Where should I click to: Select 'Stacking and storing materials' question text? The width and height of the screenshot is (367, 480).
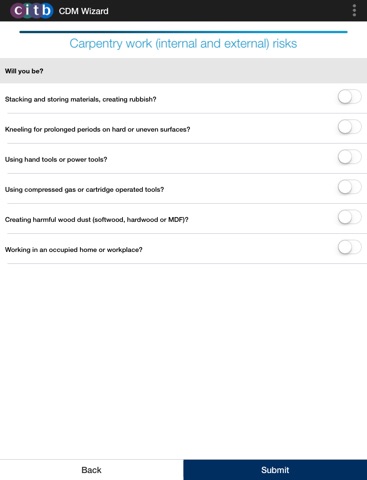click(x=80, y=99)
